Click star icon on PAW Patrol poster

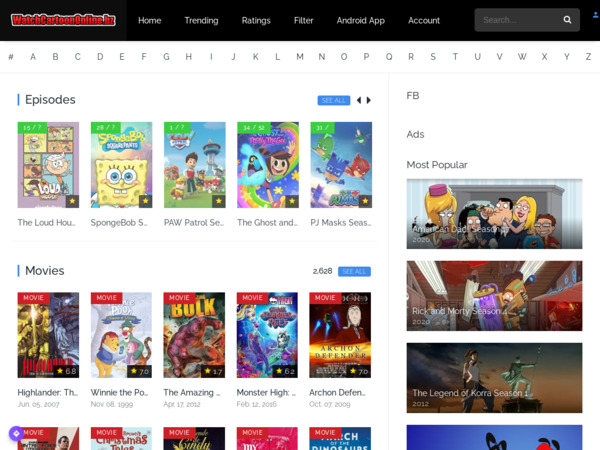pos(218,201)
